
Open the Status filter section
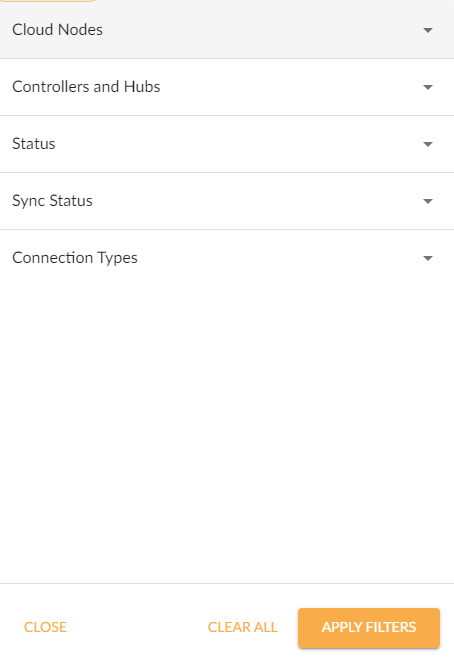[x=227, y=144]
